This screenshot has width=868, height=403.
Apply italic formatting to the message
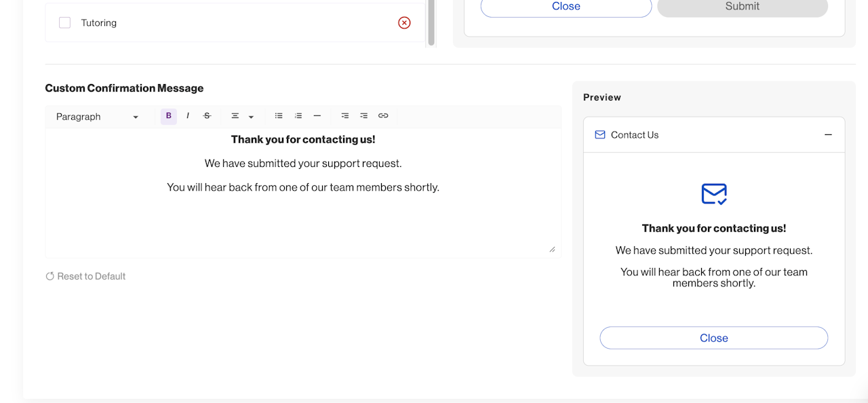point(188,116)
